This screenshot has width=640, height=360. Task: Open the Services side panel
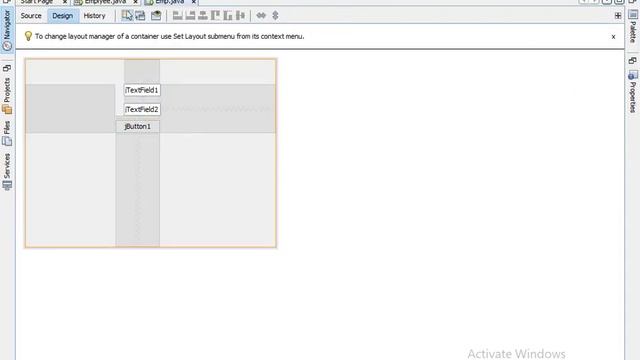tap(7, 171)
